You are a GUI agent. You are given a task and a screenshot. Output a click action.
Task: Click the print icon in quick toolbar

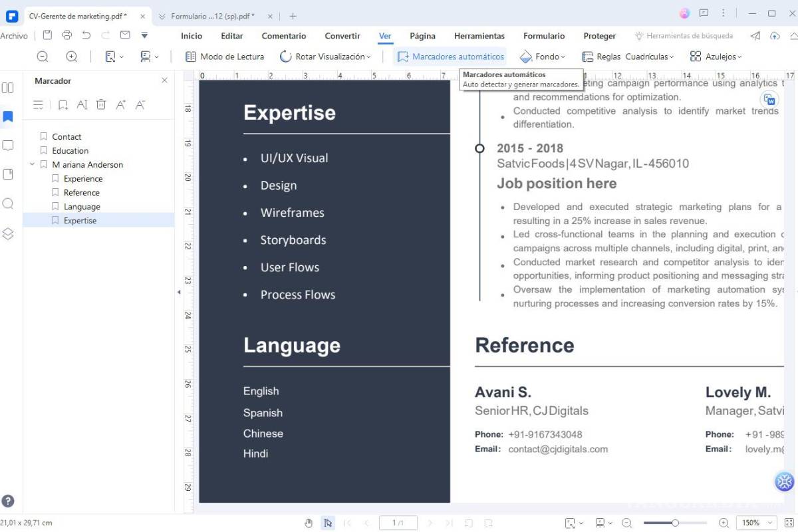pos(66,35)
